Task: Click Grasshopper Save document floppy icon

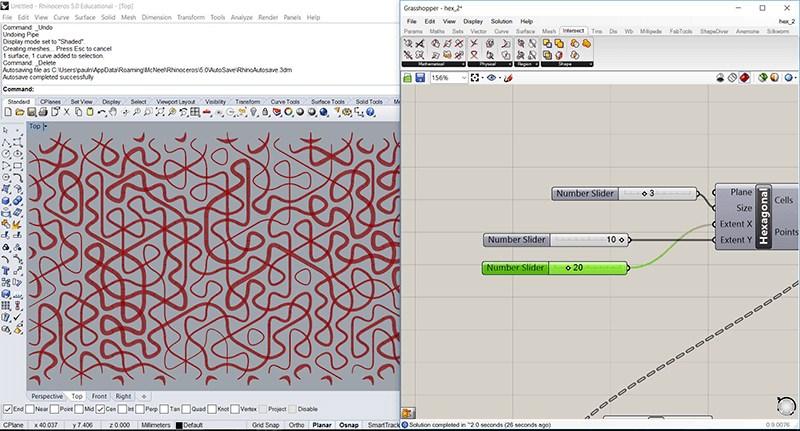Action: pyautogui.click(x=420, y=78)
